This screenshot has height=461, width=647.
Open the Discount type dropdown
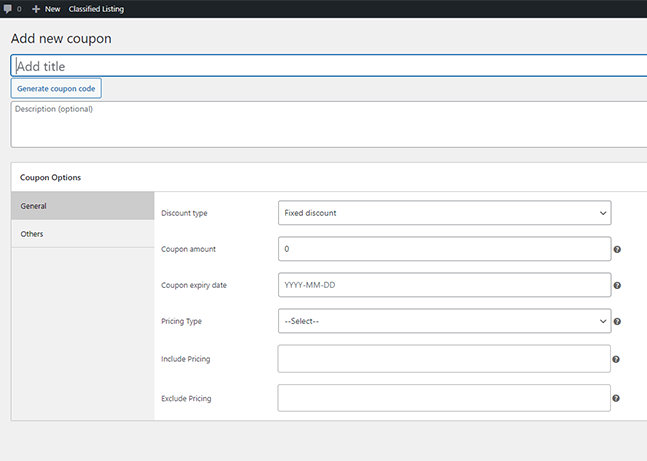coord(444,213)
